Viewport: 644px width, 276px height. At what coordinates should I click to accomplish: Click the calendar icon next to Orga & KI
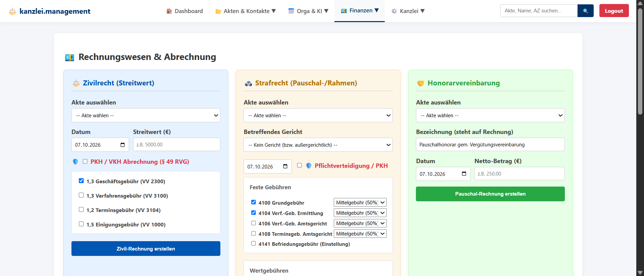pyautogui.click(x=291, y=11)
